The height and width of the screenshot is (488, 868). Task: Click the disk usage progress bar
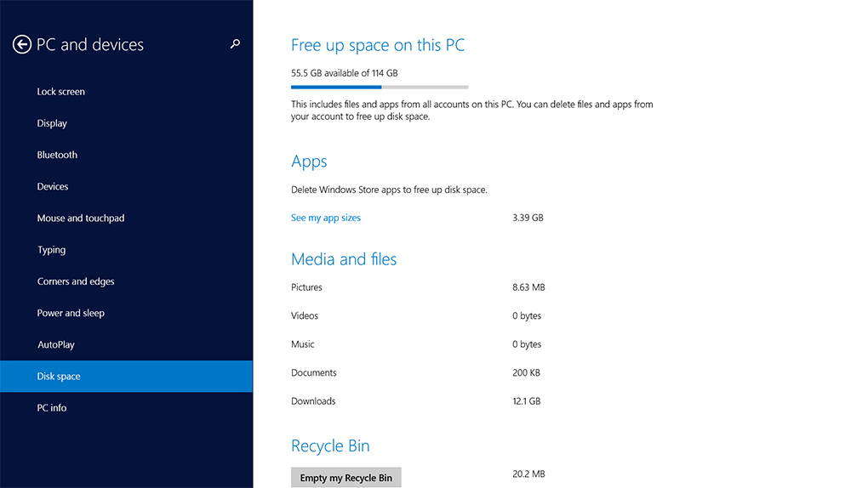[x=380, y=87]
